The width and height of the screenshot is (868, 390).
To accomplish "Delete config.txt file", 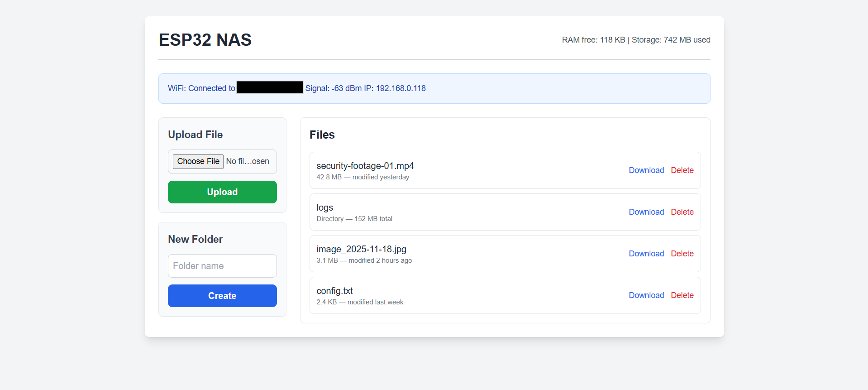I will pos(682,295).
